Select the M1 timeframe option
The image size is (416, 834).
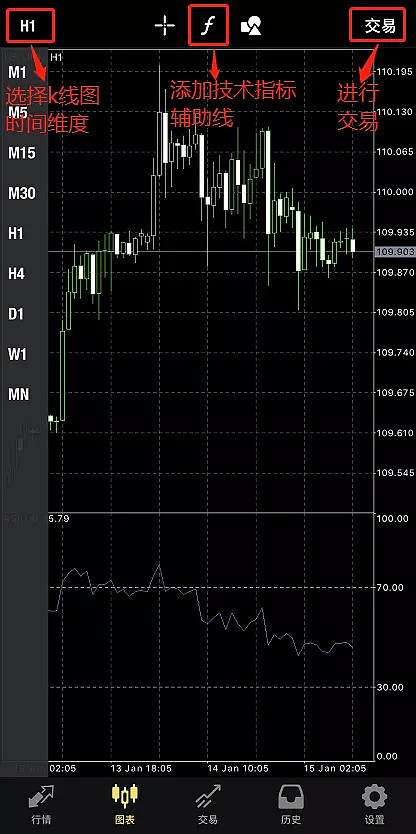(18, 72)
